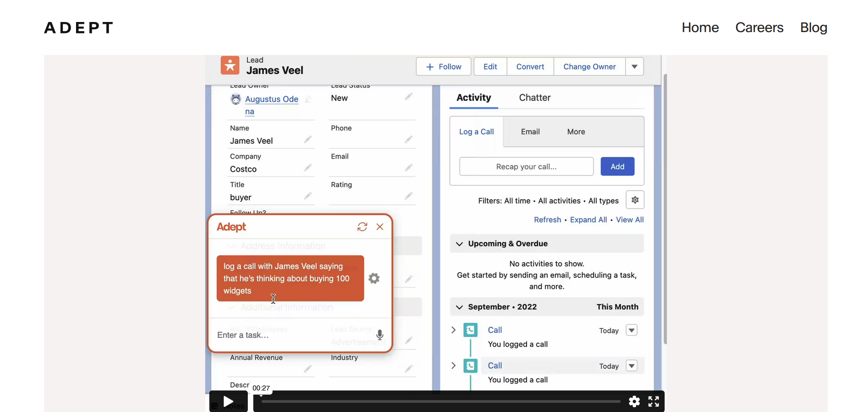This screenshot has height=412, width=868.
Task: Edit the Email field pencil icon
Action: 409,167
